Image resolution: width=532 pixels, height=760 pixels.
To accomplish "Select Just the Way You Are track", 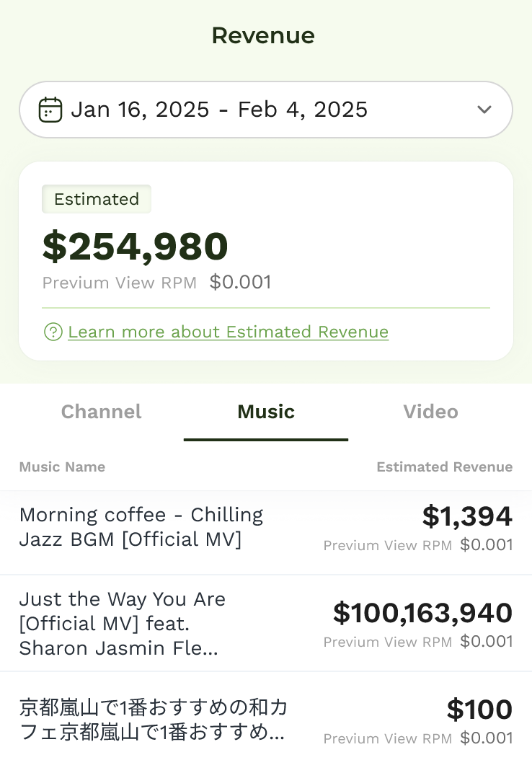I will [x=123, y=624].
